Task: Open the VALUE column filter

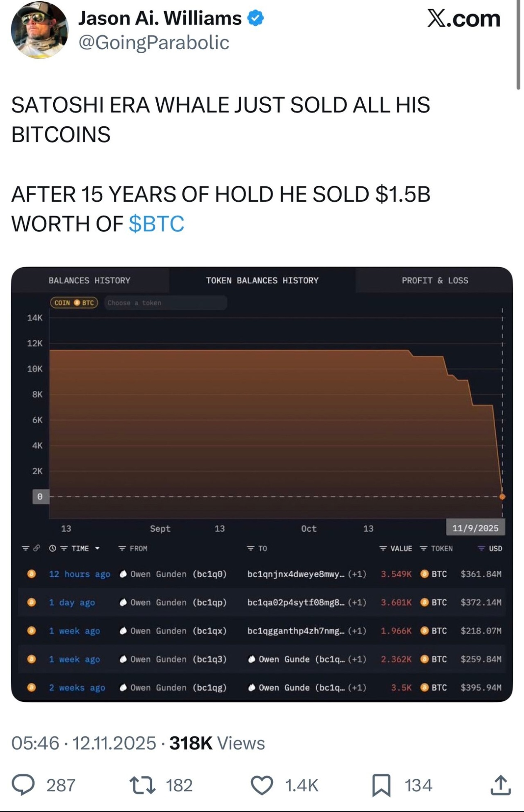Action: (x=383, y=548)
